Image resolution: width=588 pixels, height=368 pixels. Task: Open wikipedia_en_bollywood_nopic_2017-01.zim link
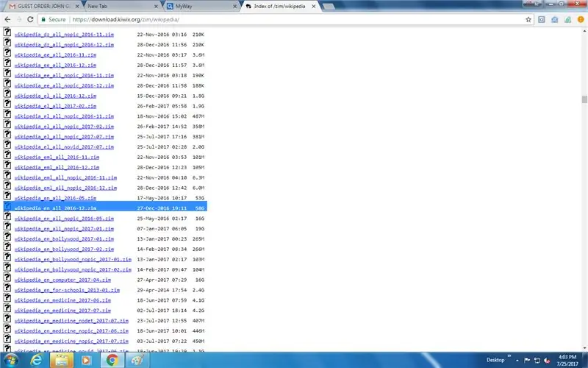(x=73, y=260)
